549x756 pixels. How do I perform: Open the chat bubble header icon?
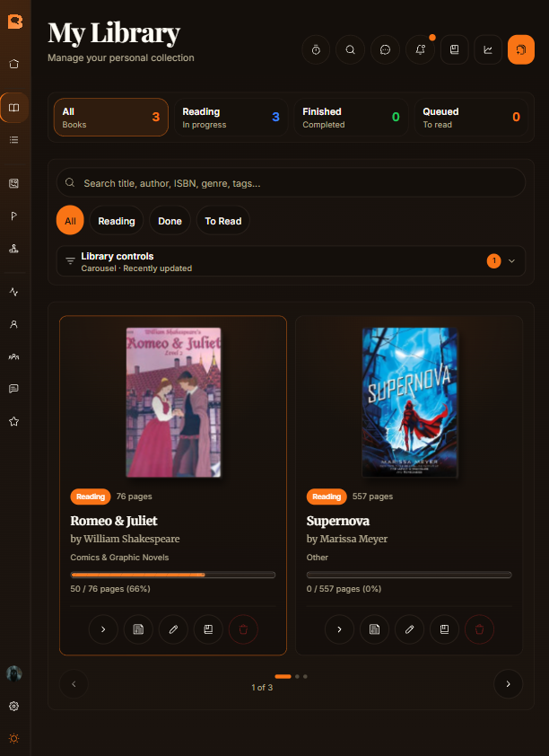(x=385, y=49)
